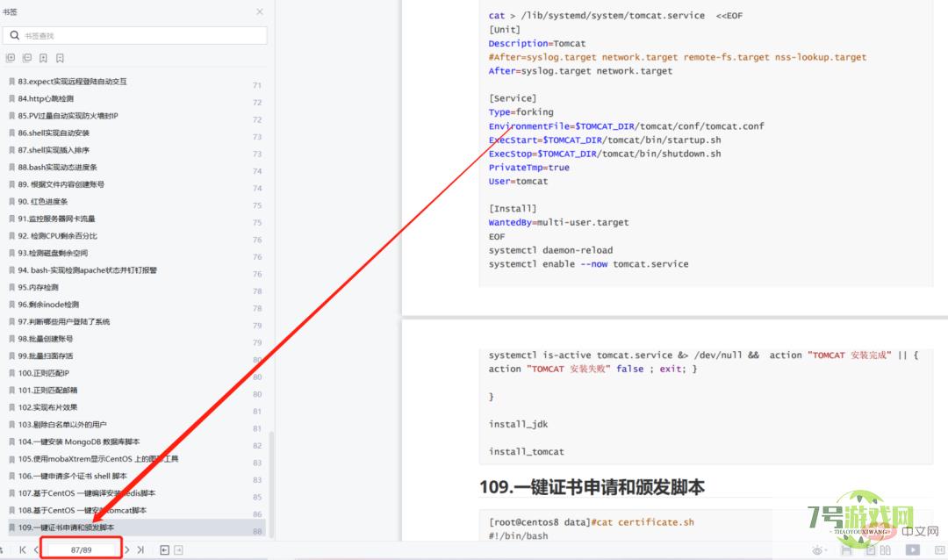Click the bookmark panel scrollbar thumb
948x560 pixels.
coord(271,484)
